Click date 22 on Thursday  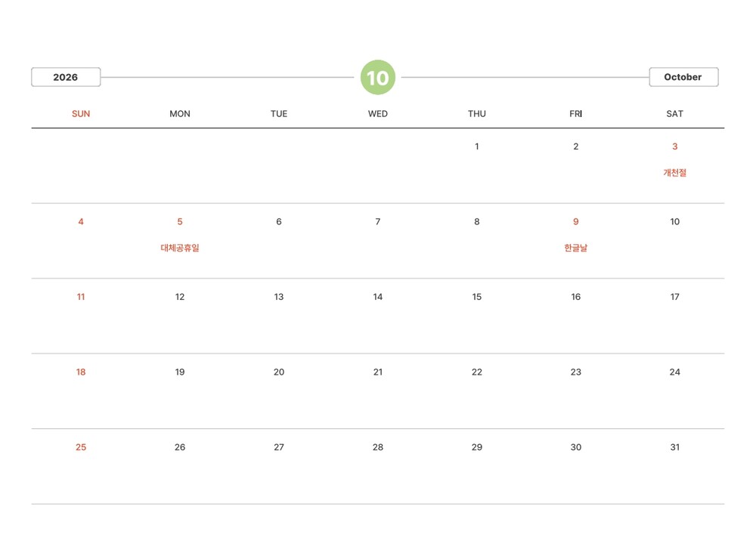coord(476,372)
